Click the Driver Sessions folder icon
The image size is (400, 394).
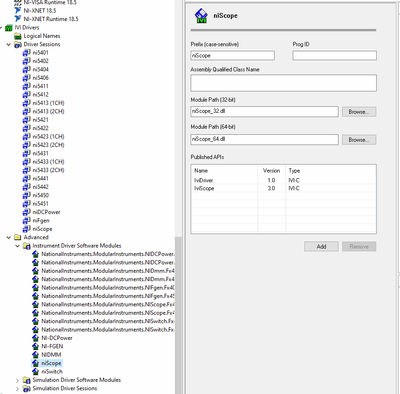[x=18, y=44]
